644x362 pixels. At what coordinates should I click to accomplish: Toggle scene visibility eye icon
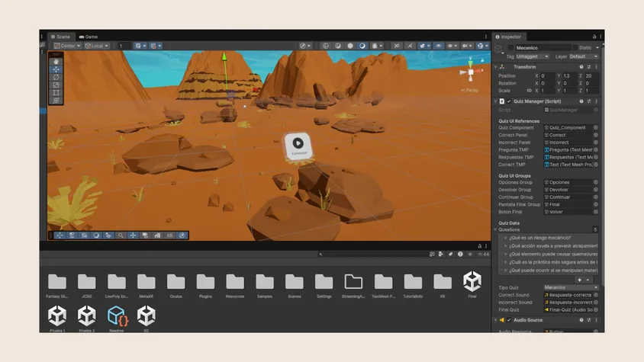(x=439, y=46)
